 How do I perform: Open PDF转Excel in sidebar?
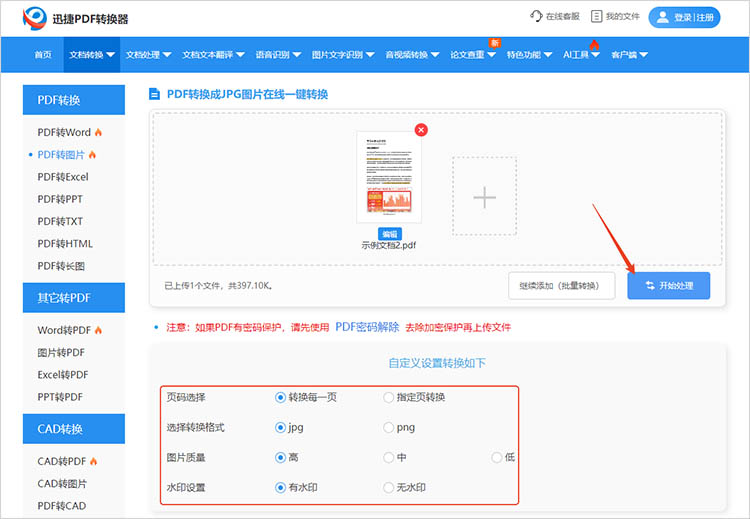pyautogui.click(x=63, y=177)
